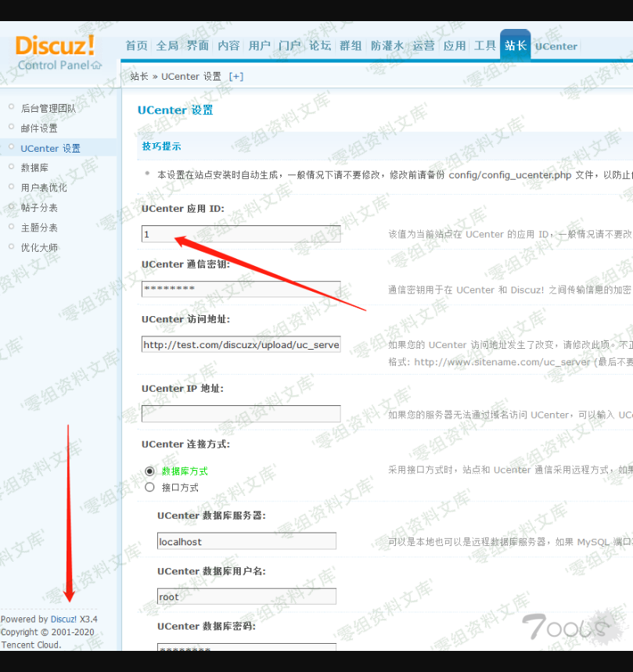Click the UCenter IP 地址 field

coord(241,414)
